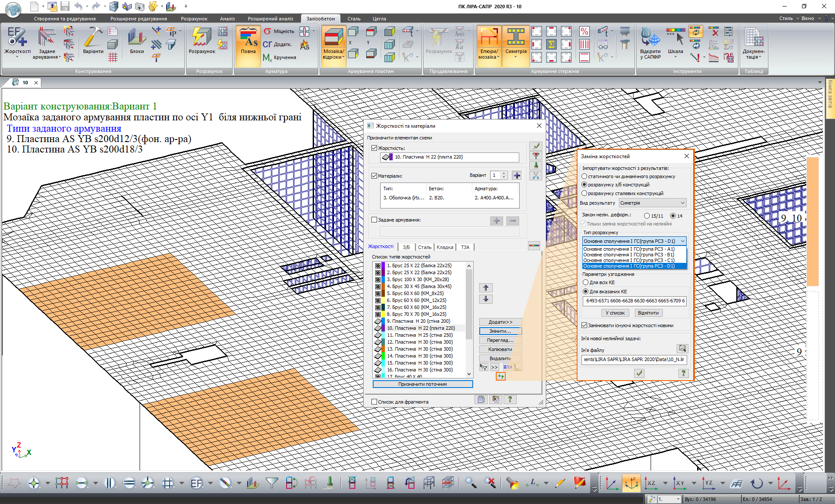Click the Призначити поточним button
The width and height of the screenshot is (835, 504).
[x=422, y=384]
